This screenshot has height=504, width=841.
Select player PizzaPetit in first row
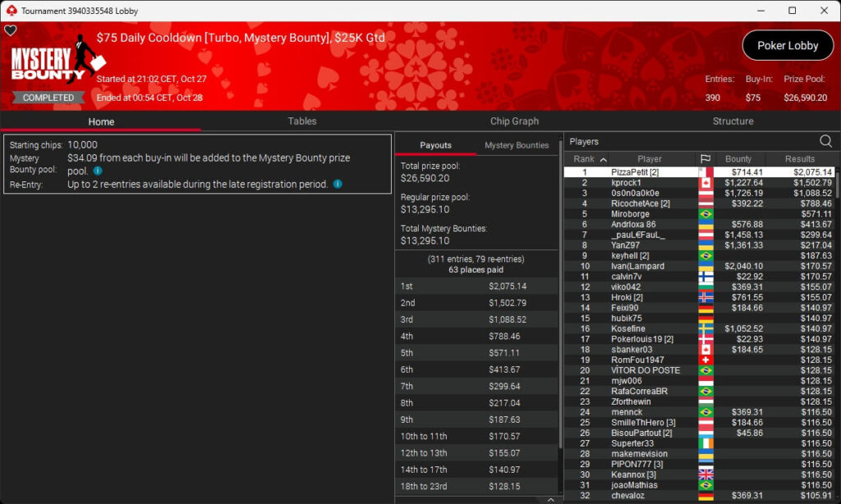(635, 172)
